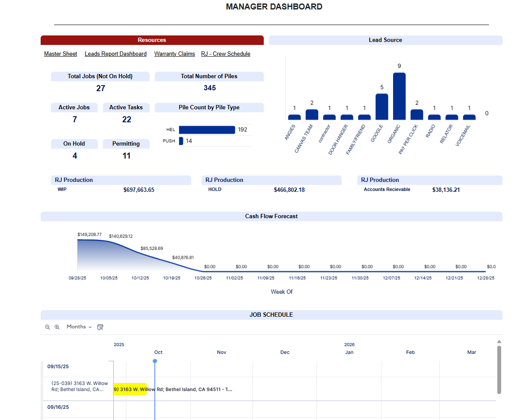Click the ORGANIC bar in Lead Source chart
The height and width of the screenshot is (420, 531).
(x=399, y=96)
